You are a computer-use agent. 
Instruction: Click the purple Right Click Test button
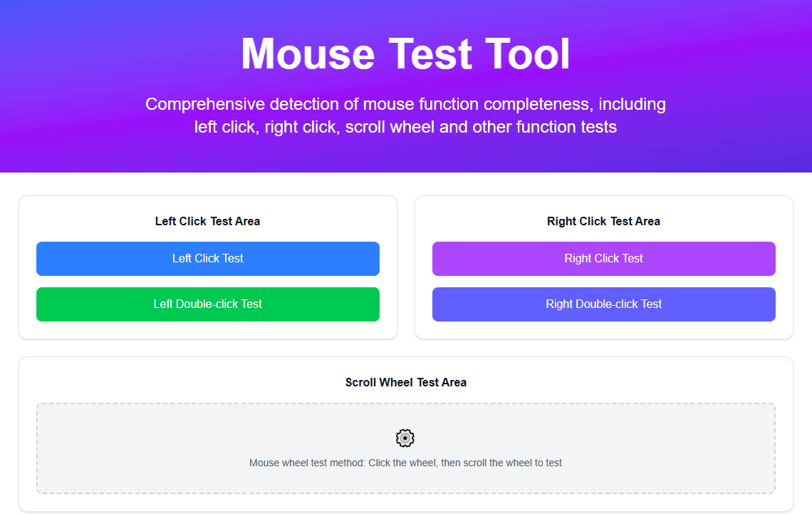pyautogui.click(x=604, y=259)
